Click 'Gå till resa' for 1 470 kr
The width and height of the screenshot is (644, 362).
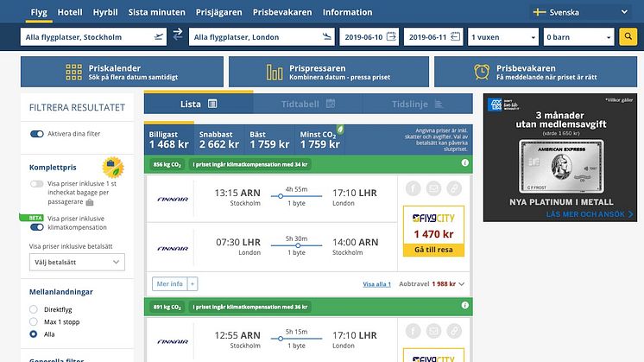point(434,249)
